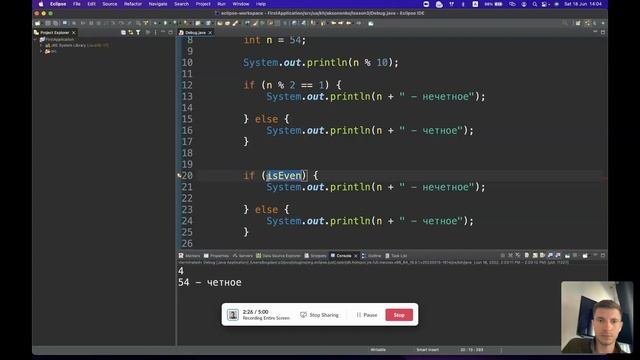Click the Smart Insert status entry
640x360 pixels.
427,350
